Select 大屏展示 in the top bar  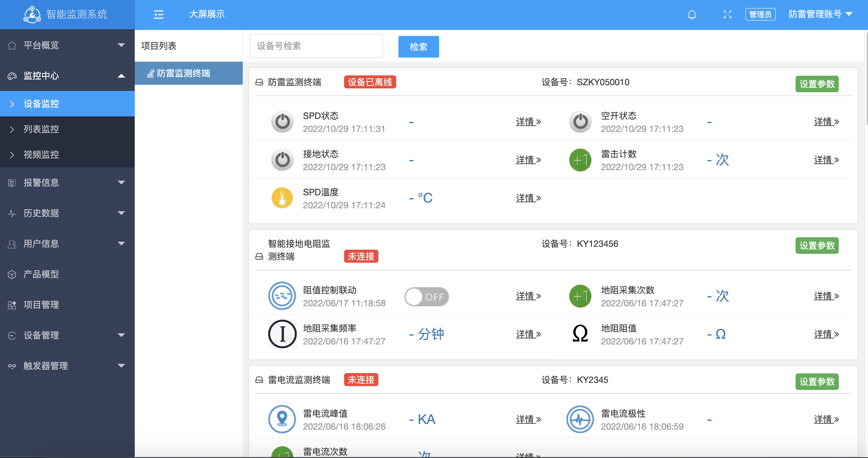coord(207,14)
